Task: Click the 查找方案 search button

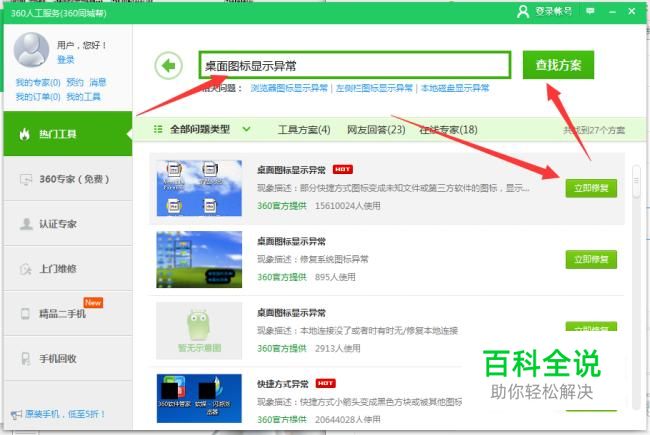Action: (558, 65)
